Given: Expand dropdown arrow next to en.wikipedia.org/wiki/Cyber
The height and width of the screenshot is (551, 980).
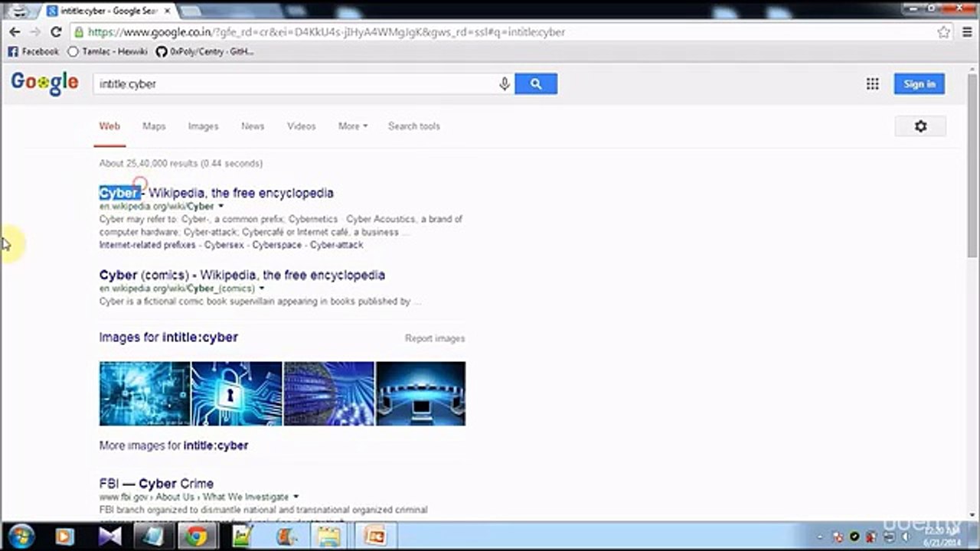Looking at the screenshot, I should 221,206.
